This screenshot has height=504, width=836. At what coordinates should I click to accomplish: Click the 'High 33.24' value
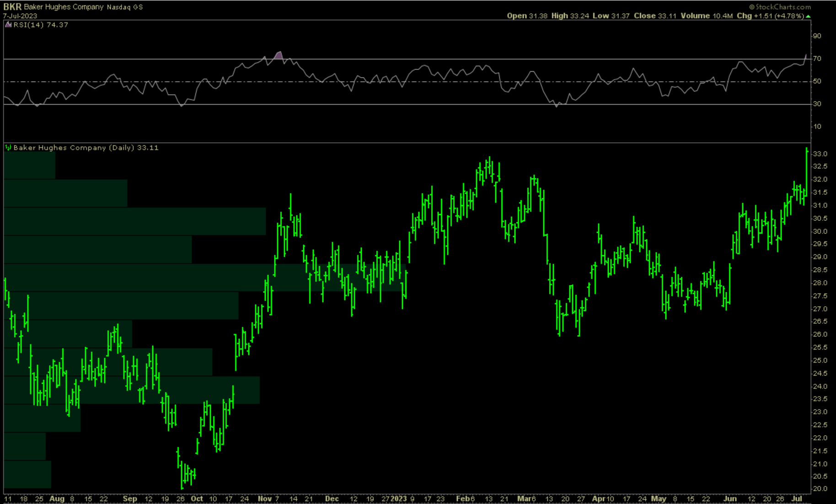(x=570, y=16)
